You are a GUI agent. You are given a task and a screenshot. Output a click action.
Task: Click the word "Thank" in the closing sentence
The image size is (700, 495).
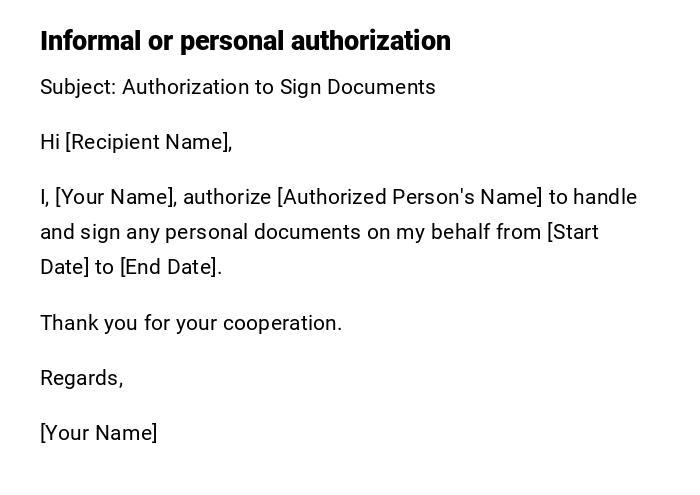(x=66, y=323)
